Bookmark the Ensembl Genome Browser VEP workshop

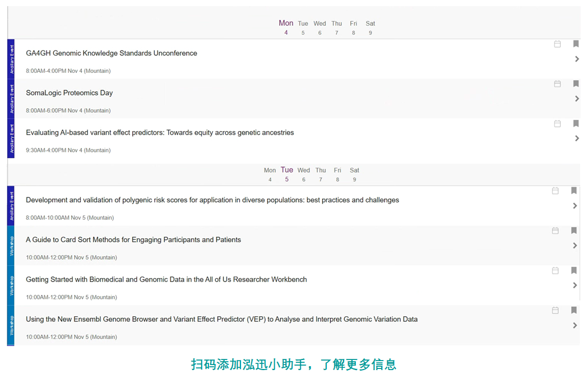[x=574, y=311]
